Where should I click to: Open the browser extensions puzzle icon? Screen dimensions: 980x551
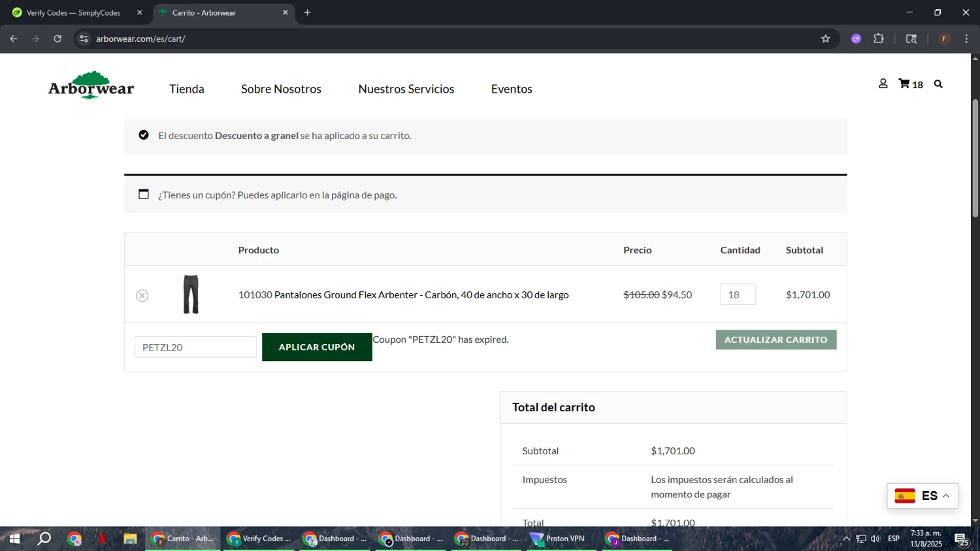pyautogui.click(x=879, y=39)
